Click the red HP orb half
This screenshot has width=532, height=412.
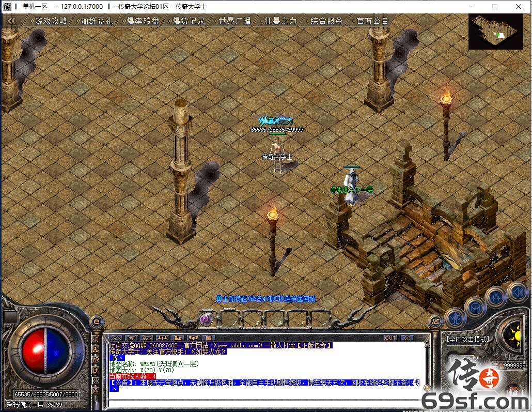pos(33,351)
